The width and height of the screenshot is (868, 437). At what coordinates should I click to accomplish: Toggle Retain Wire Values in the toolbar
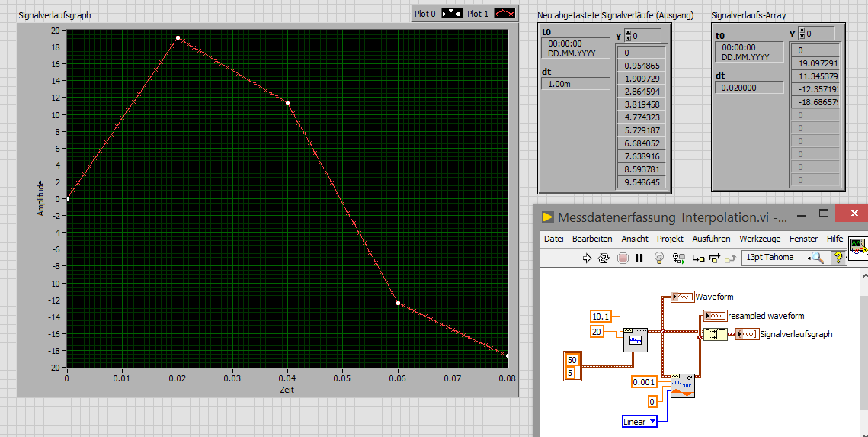678,259
